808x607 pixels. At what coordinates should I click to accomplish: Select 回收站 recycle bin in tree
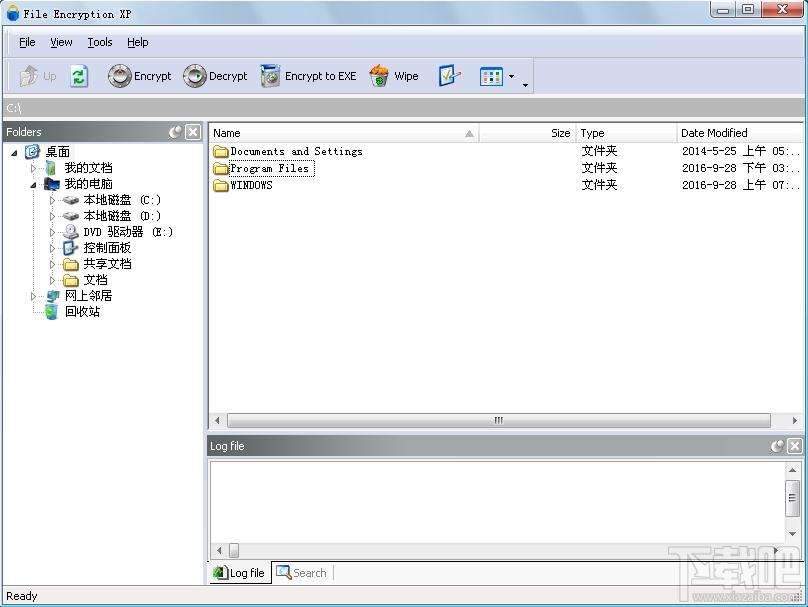point(82,311)
